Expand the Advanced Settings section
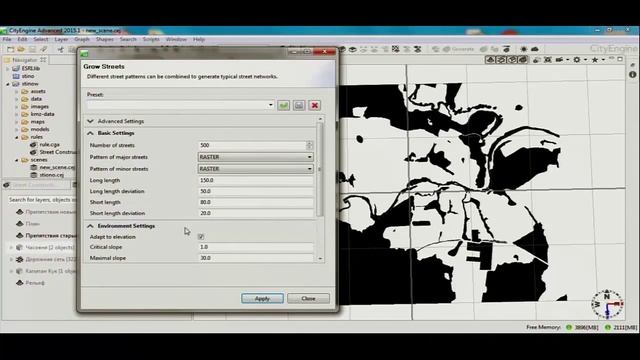640x360 pixels. (91, 121)
